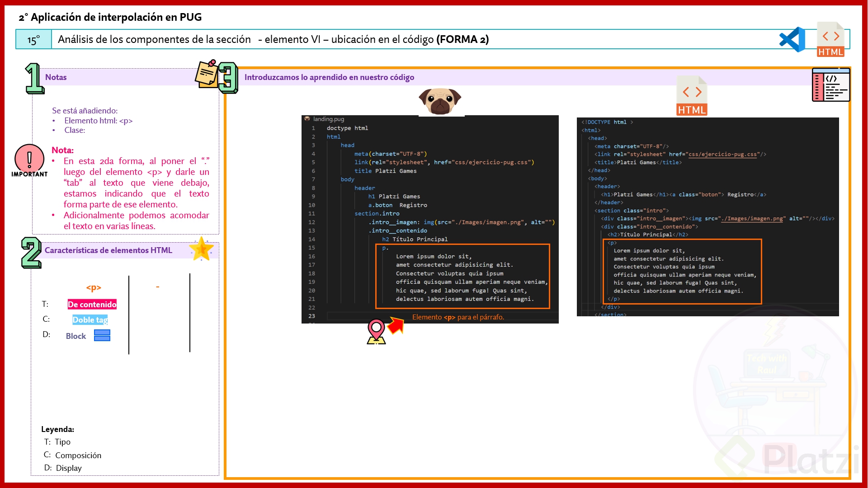Click the yellow star icon

pyautogui.click(x=201, y=249)
